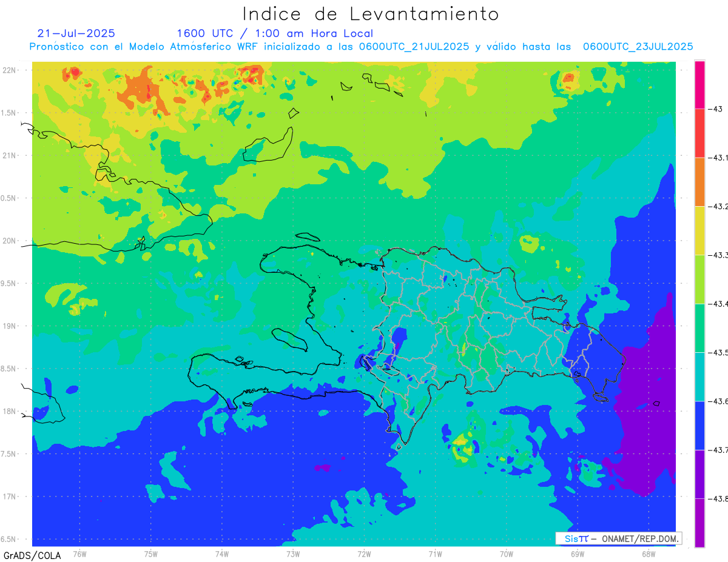Pick the lime-green legend swatch above -43.4
The width and height of the screenshot is (728, 562).
(x=699, y=279)
